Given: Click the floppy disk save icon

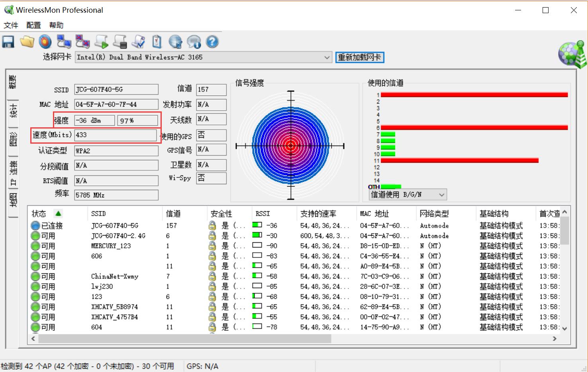Looking at the screenshot, I should point(8,42).
